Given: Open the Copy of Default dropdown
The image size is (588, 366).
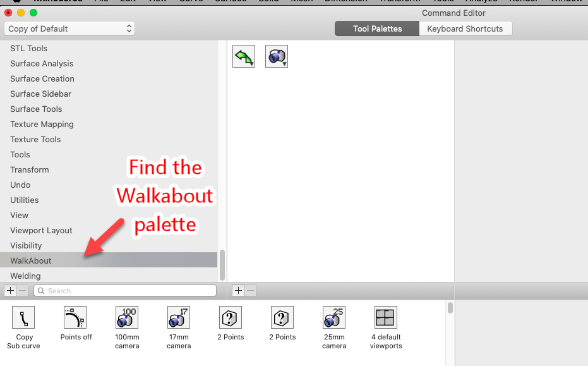Looking at the screenshot, I should pyautogui.click(x=69, y=28).
